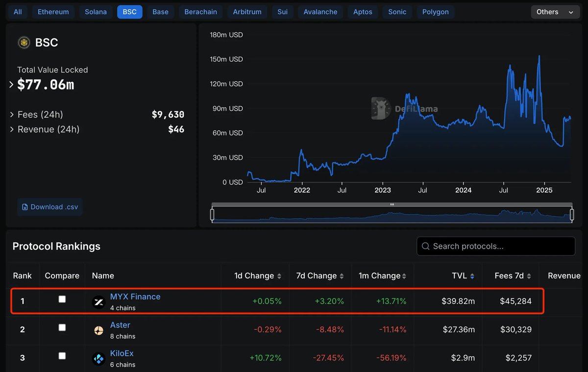The height and width of the screenshot is (372, 588).
Task: Switch to the Polygon chain tab
Action: click(x=436, y=12)
